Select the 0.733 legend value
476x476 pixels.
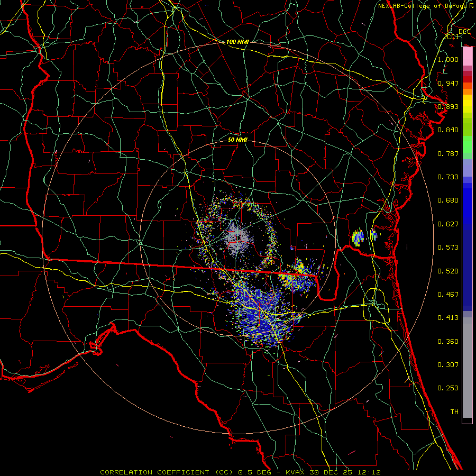pyautogui.click(x=448, y=177)
